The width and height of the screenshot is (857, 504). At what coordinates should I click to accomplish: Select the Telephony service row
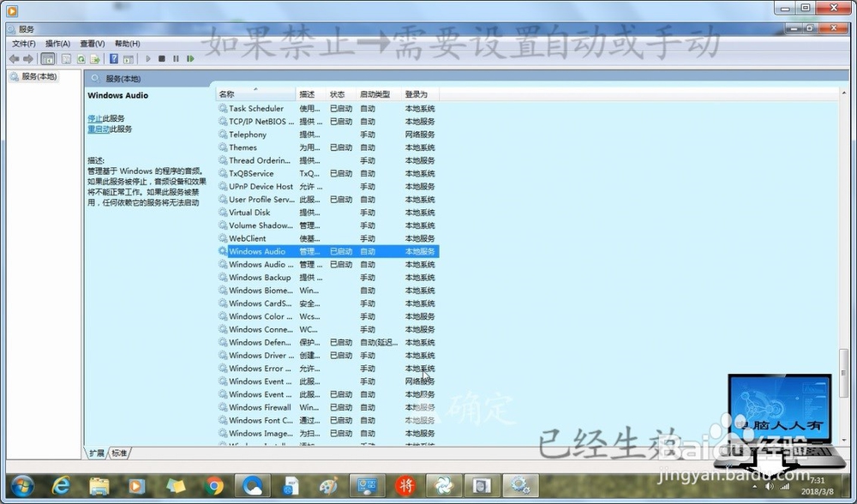[327, 135]
